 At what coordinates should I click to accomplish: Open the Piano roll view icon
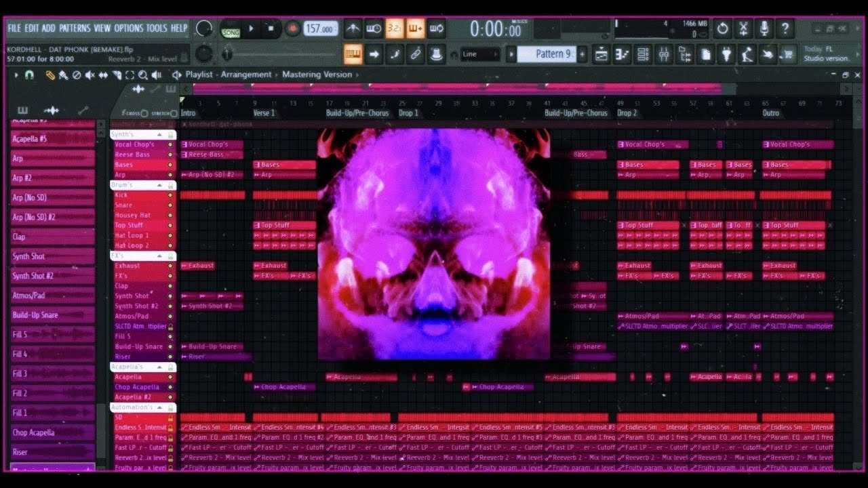click(622, 54)
